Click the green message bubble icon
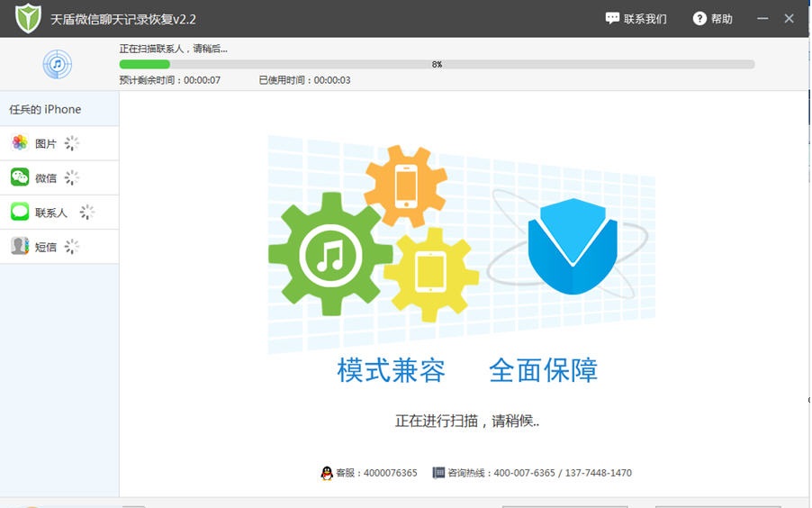Screen dimensions: 812x508 click(20, 212)
